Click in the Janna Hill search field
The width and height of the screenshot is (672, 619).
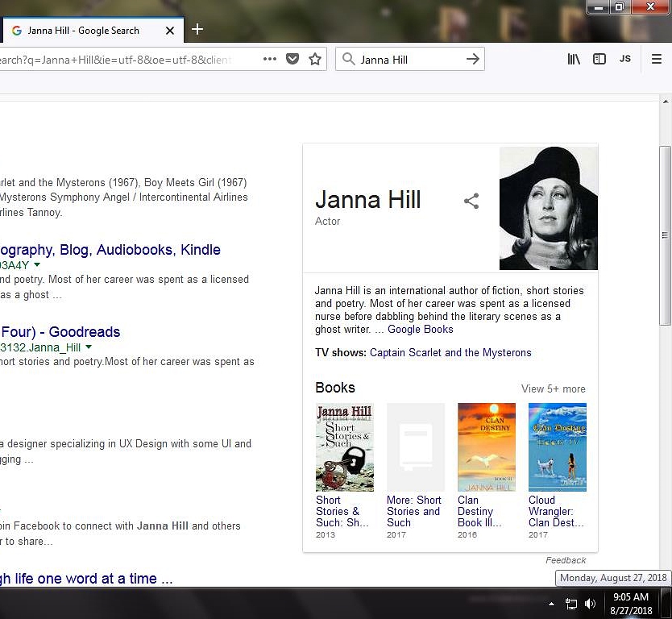[403, 59]
